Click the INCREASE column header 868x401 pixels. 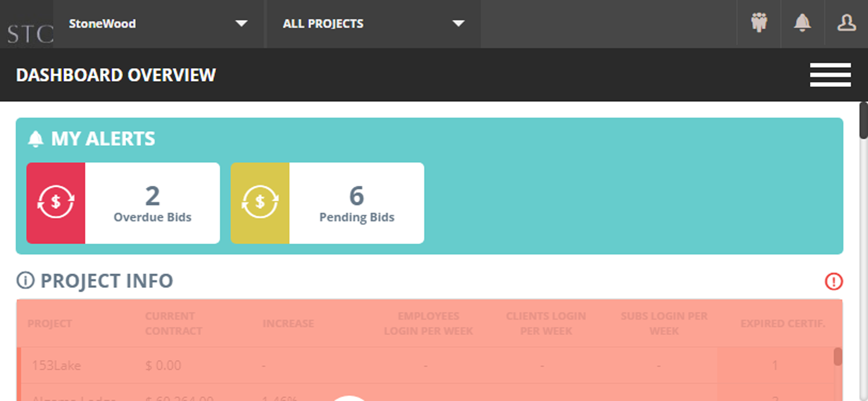pos(288,324)
